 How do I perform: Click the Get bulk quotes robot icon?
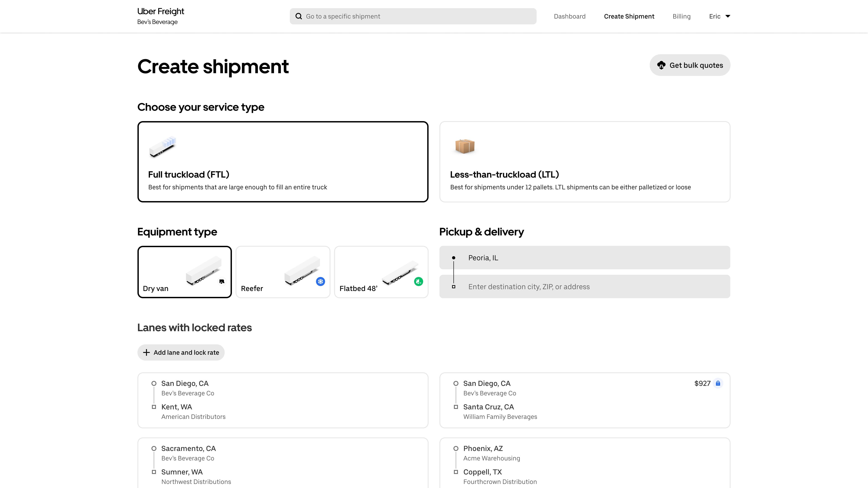[x=661, y=65]
